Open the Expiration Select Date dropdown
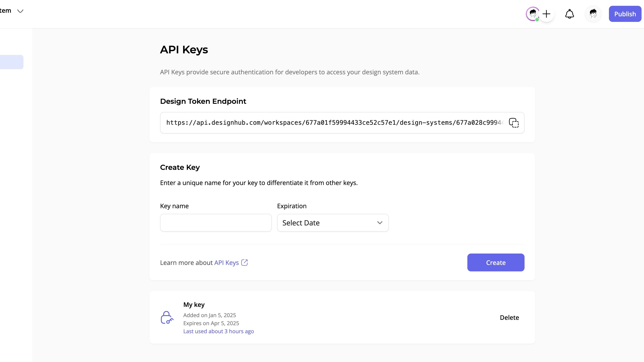 (333, 223)
